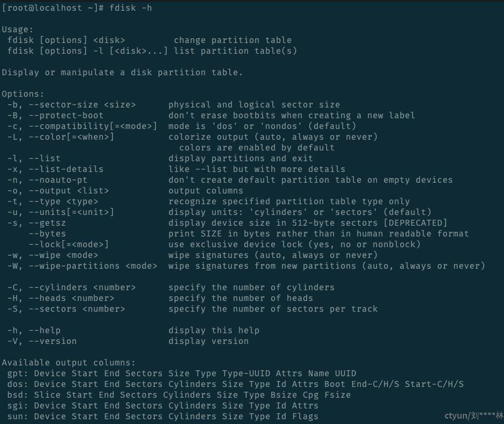Click the '--list-details' option text
The image size is (504, 424).
click(x=66, y=169)
